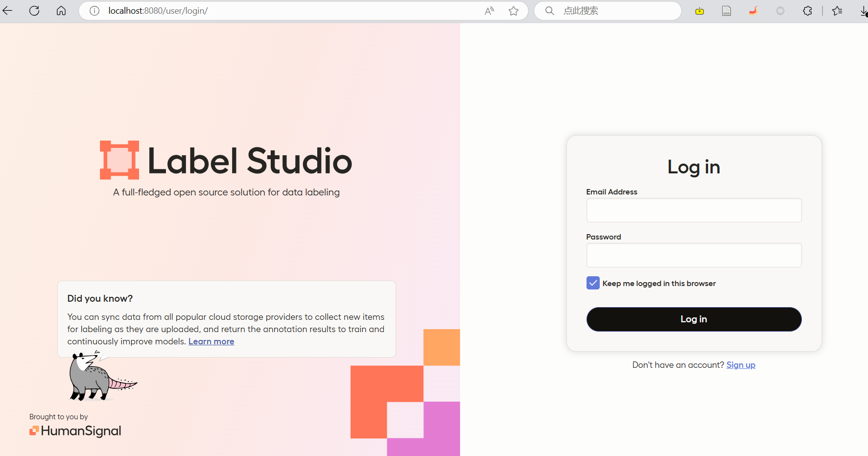Click the "Brought to you by" text

[59, 417]
